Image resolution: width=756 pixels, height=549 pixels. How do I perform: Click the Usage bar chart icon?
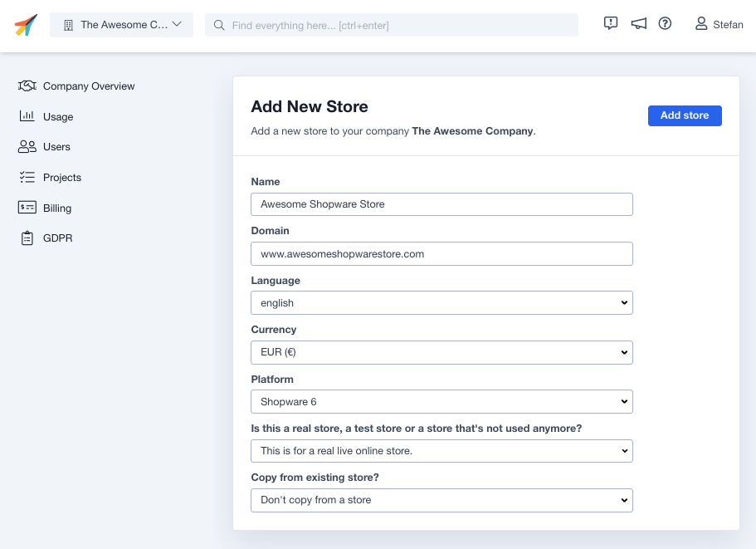point(27,116)
